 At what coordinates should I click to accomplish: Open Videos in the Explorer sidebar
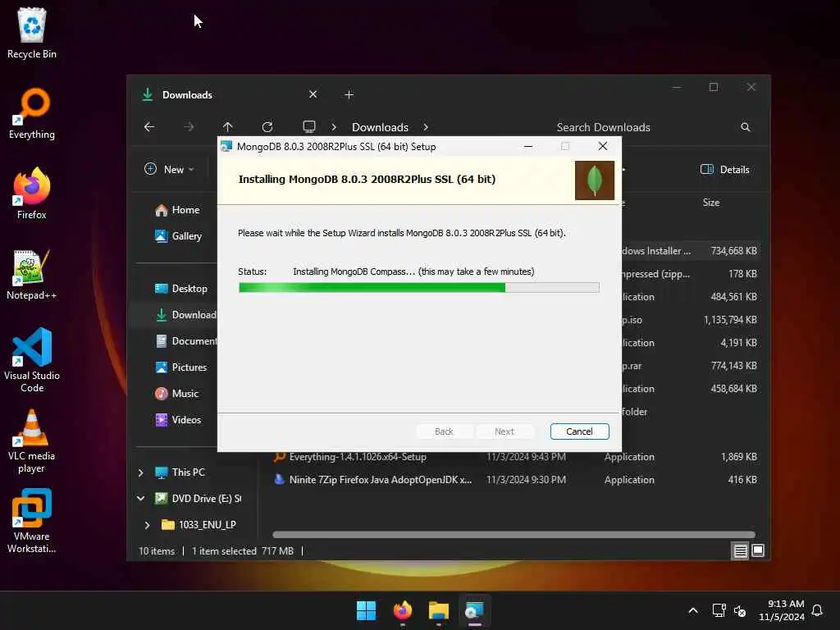(178, 420)
